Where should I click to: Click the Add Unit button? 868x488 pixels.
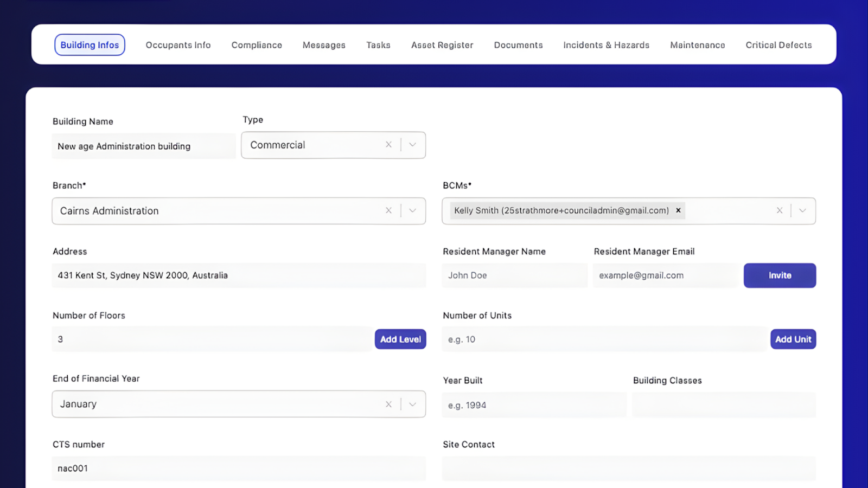point(793,339)
